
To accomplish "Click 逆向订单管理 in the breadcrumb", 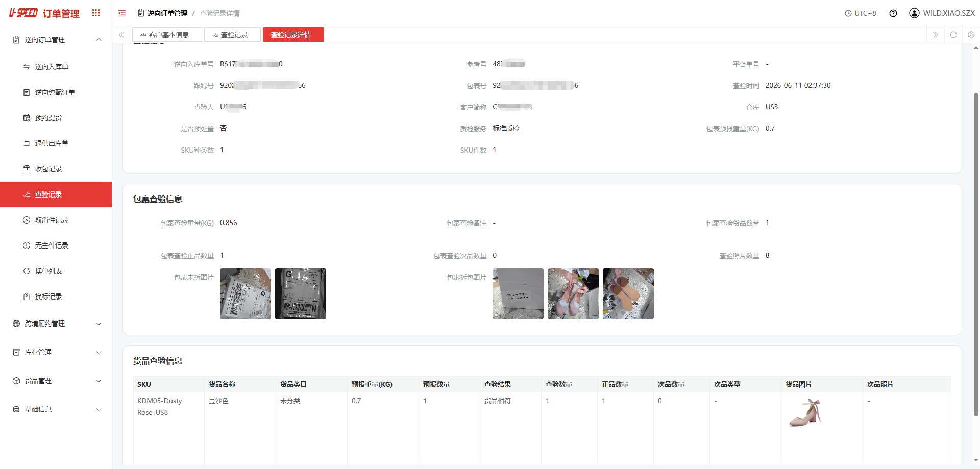I will (x=167, y=13).
